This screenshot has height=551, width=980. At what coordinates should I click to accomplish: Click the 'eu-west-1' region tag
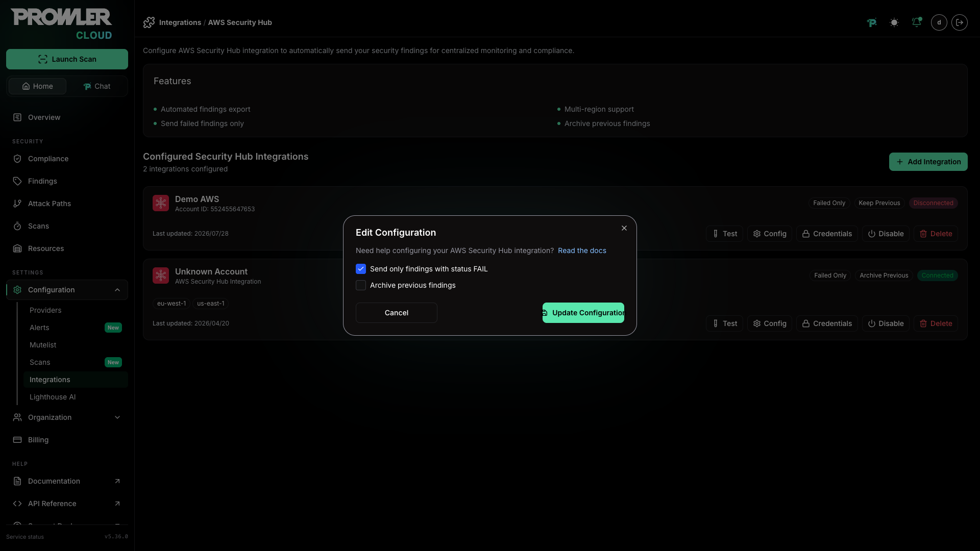[x=171, y=304]
